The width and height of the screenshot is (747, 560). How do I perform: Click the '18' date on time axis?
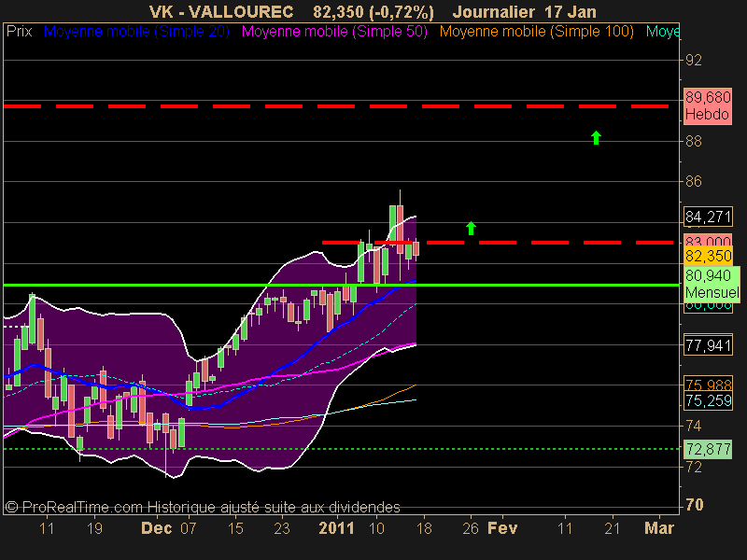tap(424, 528)
